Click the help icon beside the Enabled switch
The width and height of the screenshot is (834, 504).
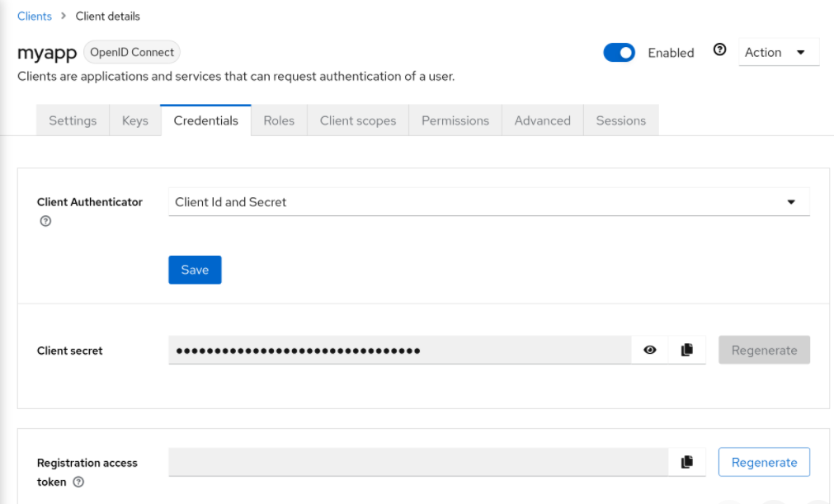click(719, 51)
